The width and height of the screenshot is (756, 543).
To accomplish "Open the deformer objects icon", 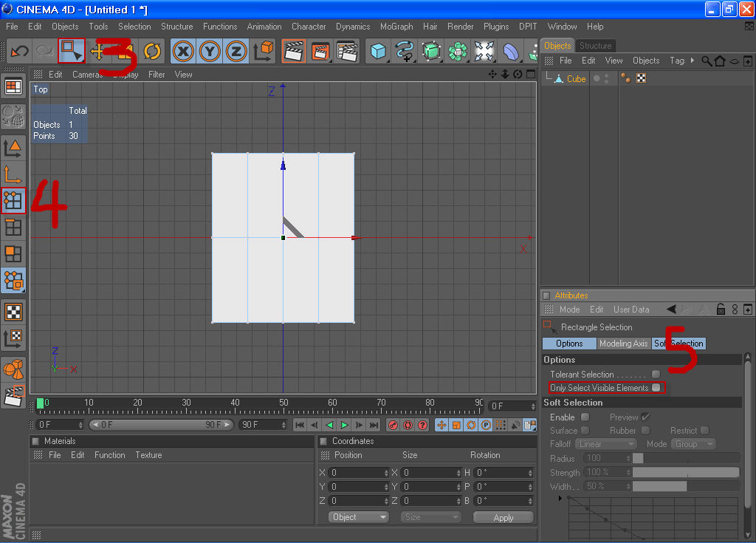I will [x=511, y=51].
